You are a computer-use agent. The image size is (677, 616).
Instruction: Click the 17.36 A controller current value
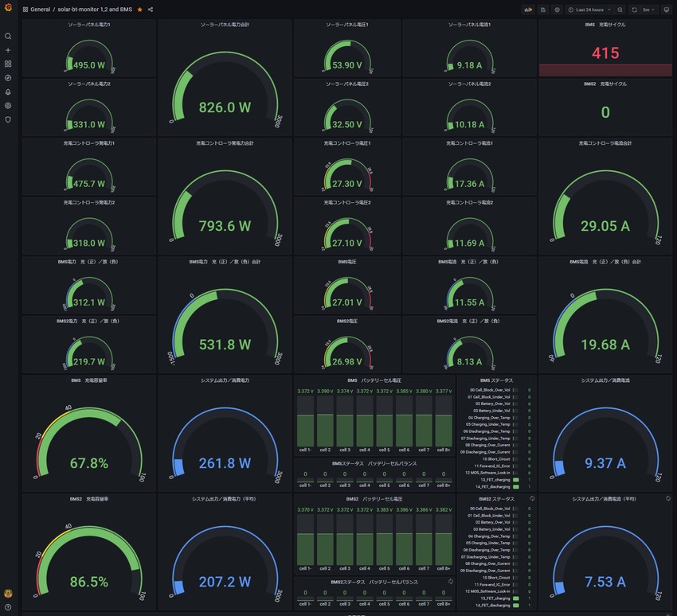click(469, 184)
